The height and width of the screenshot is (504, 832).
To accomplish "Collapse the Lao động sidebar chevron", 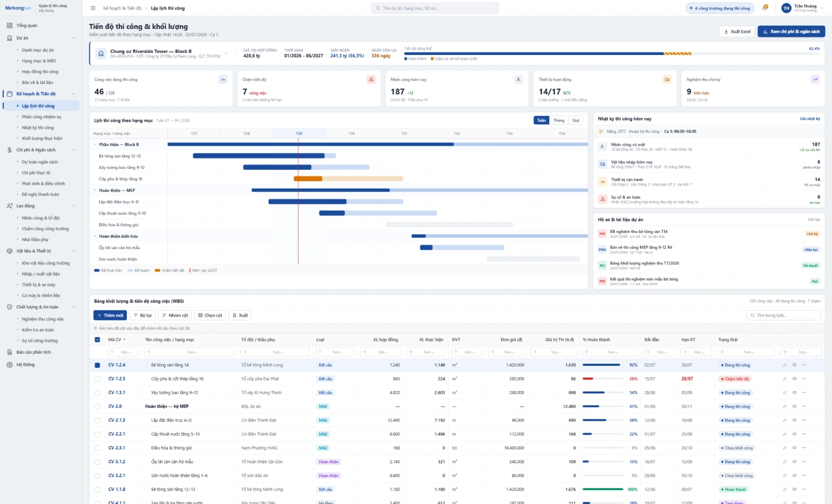I will click(x=74, y=206).
